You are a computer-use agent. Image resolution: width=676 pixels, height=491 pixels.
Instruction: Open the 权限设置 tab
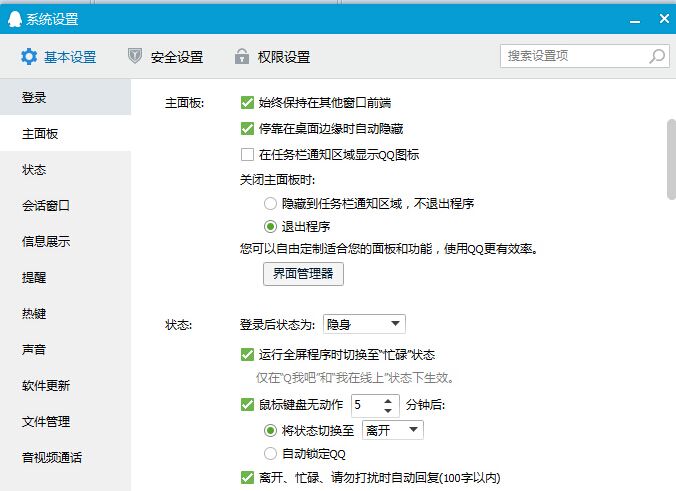tap(272, 57)
